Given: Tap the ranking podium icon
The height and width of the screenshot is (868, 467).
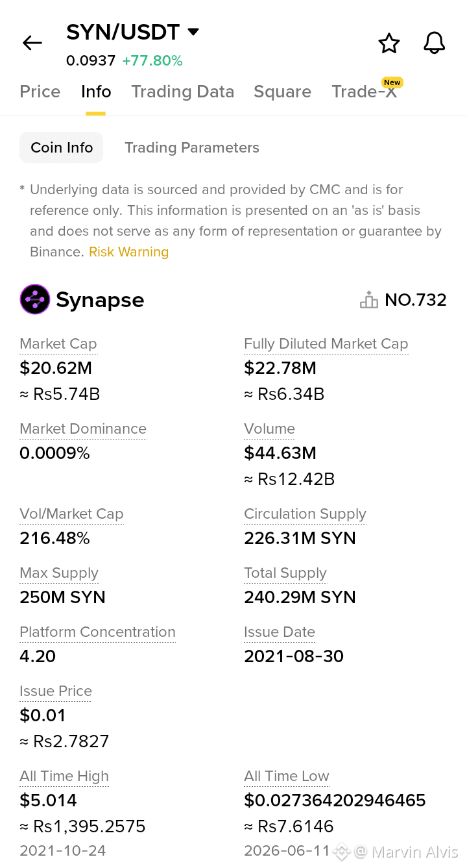Looking at the screenshot, I should tap(368, 300).
